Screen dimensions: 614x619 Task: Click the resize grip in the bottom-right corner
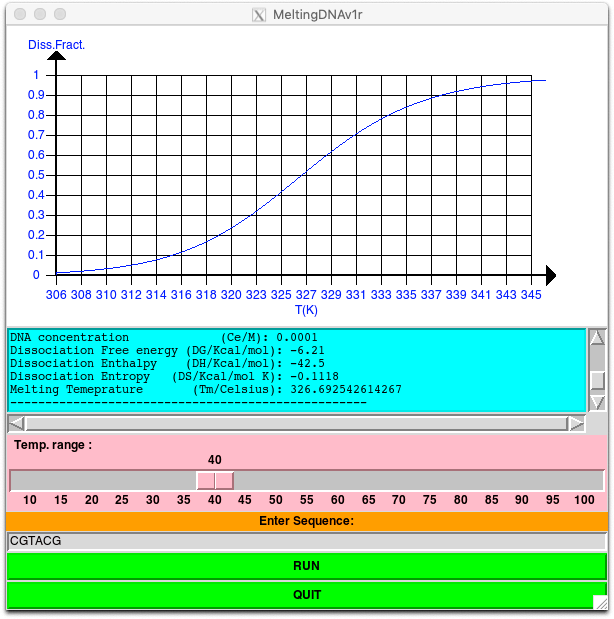tap(599, 602)
